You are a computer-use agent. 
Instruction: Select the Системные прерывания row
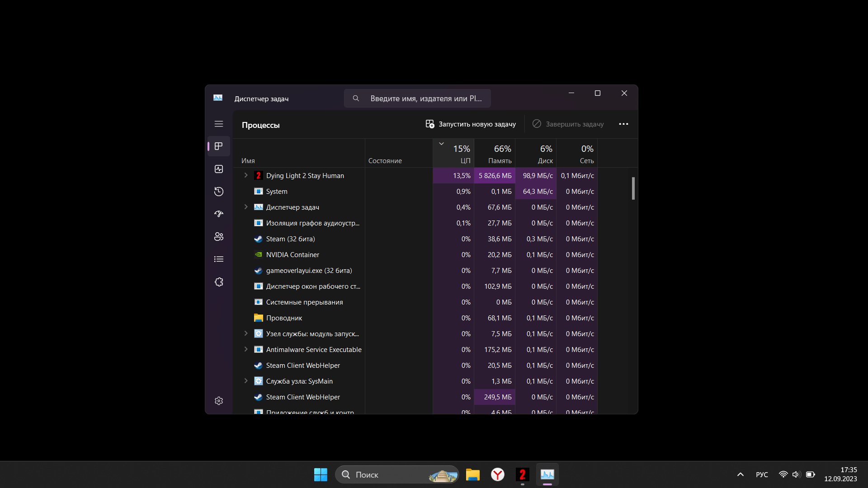pos(415,302)
